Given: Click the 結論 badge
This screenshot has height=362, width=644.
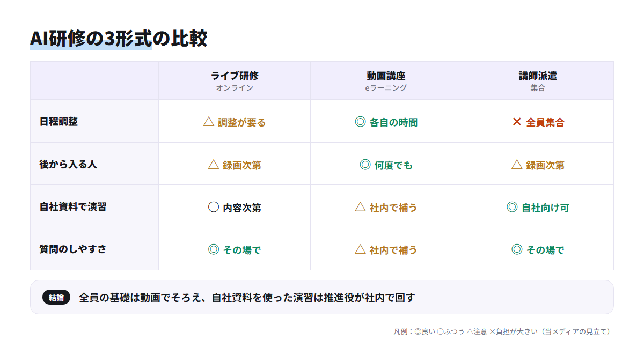Looking at the screenshot, I should coord(56,297).
